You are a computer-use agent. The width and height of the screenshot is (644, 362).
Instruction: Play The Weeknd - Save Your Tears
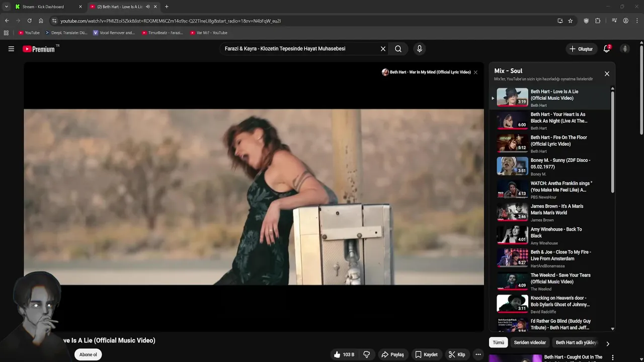550,282
